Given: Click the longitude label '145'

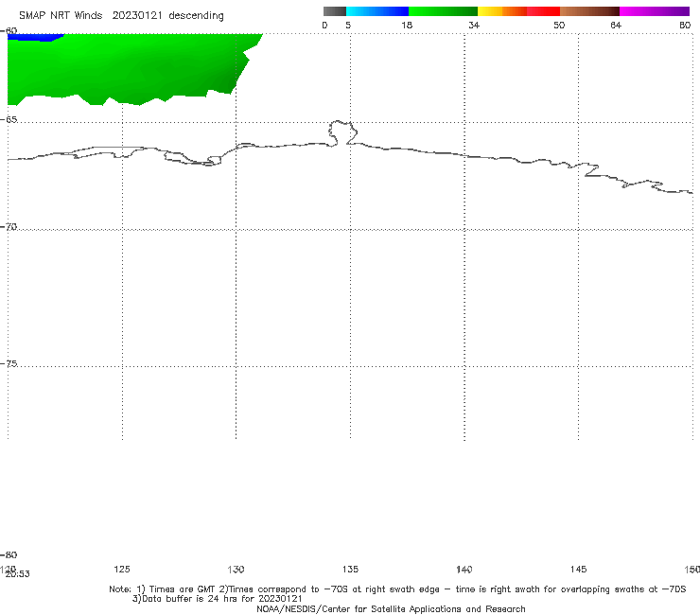Looking at the screenshot, I should coord(579,570).
